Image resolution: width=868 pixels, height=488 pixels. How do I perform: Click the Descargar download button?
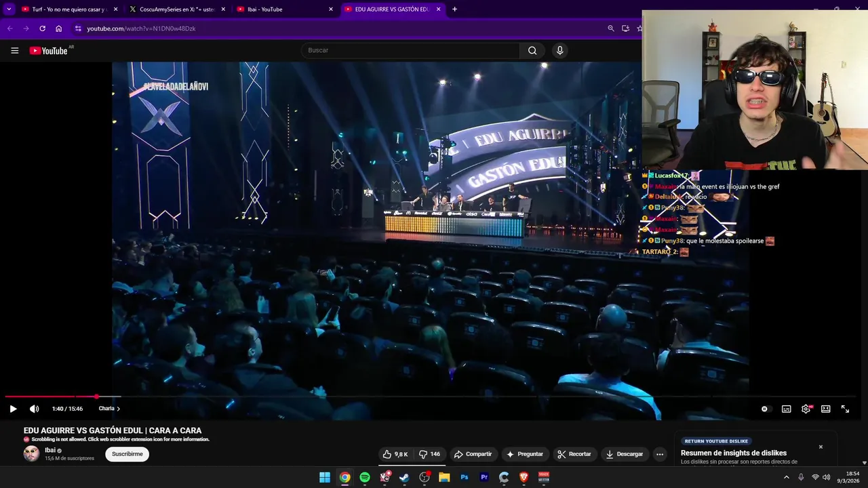624,454
